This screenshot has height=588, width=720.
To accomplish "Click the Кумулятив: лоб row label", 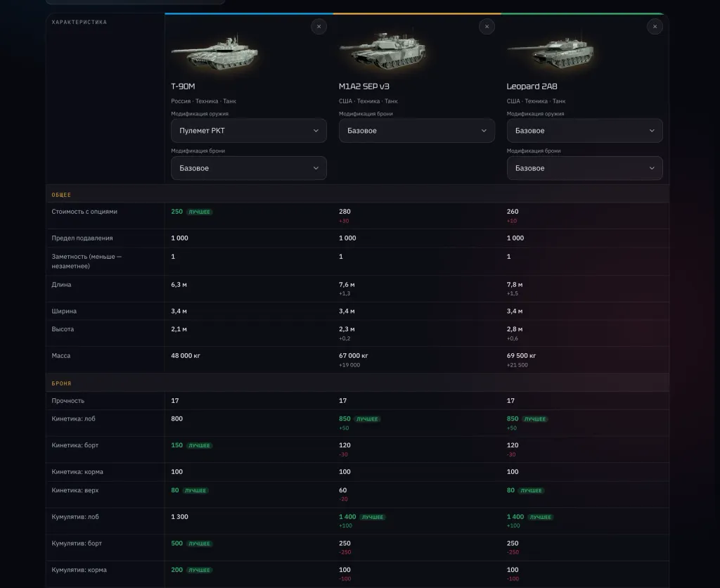I will [x=75, y=517].
